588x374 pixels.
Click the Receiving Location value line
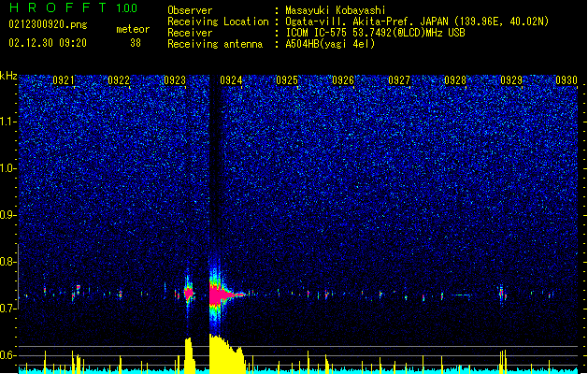(417, 22)
